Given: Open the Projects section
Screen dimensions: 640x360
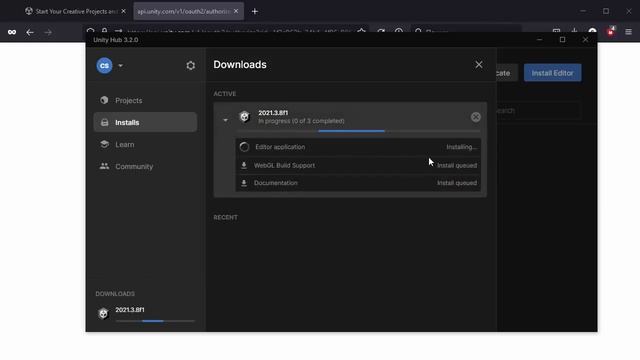Looking at the screenshot, I should [145, 100].
